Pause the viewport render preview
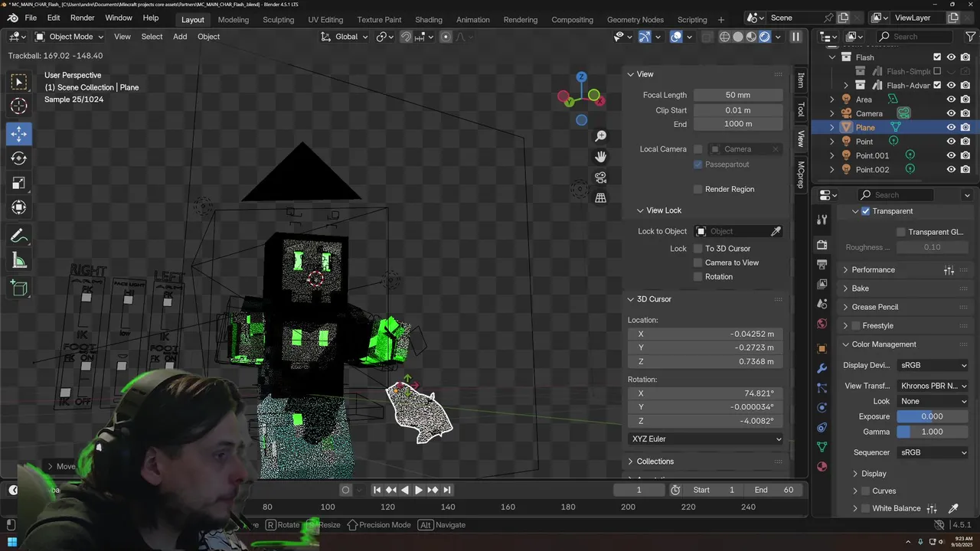980x551 pixels. click(x=795, y=37)
